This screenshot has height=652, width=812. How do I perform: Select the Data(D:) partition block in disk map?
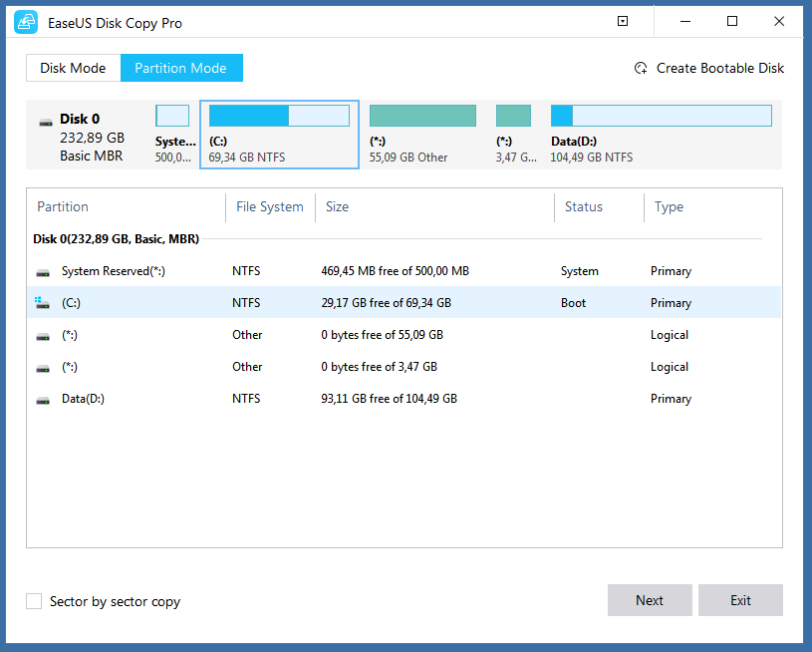click(x=661, y=134)
